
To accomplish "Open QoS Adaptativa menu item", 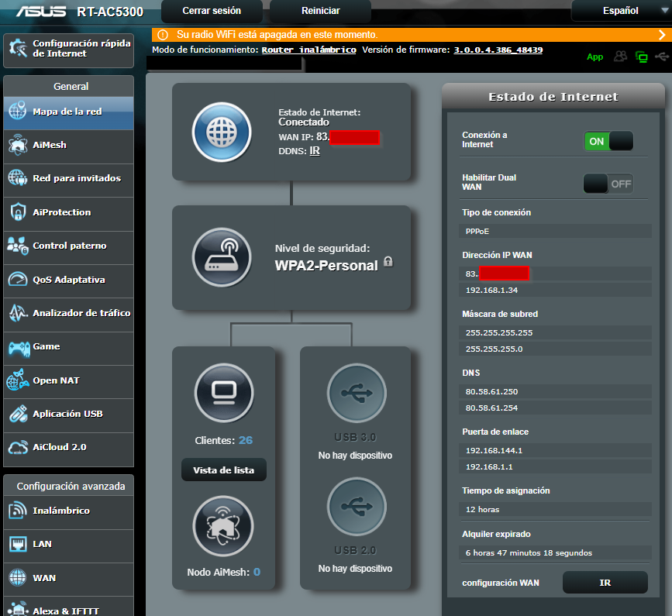I will point(68,280).
